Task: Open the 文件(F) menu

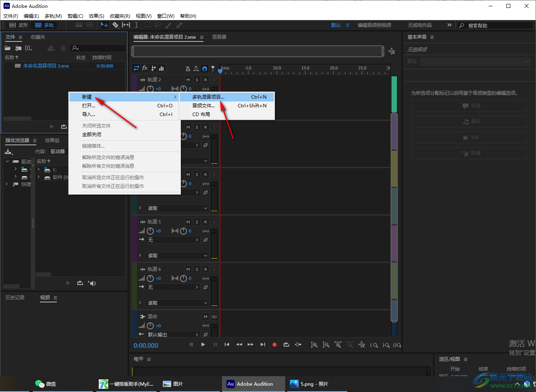Action: tap(11, 16)
